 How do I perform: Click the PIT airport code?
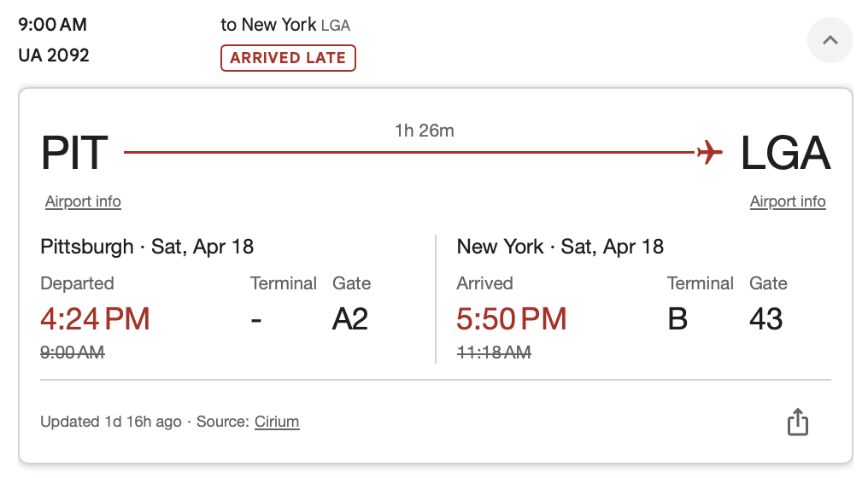pos(75,154)
